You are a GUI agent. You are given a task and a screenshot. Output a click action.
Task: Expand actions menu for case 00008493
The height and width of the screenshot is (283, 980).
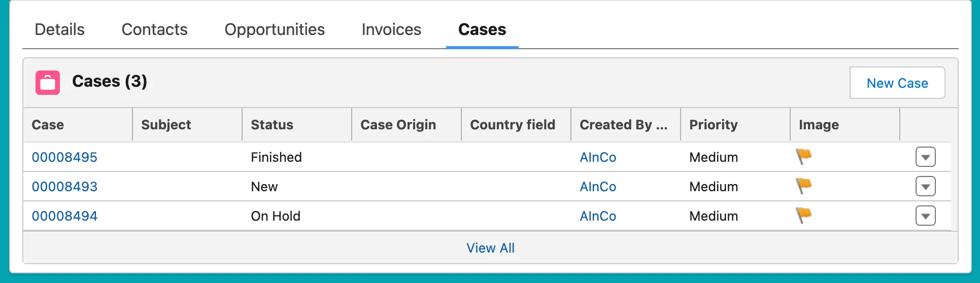click(x=925, y=187)
